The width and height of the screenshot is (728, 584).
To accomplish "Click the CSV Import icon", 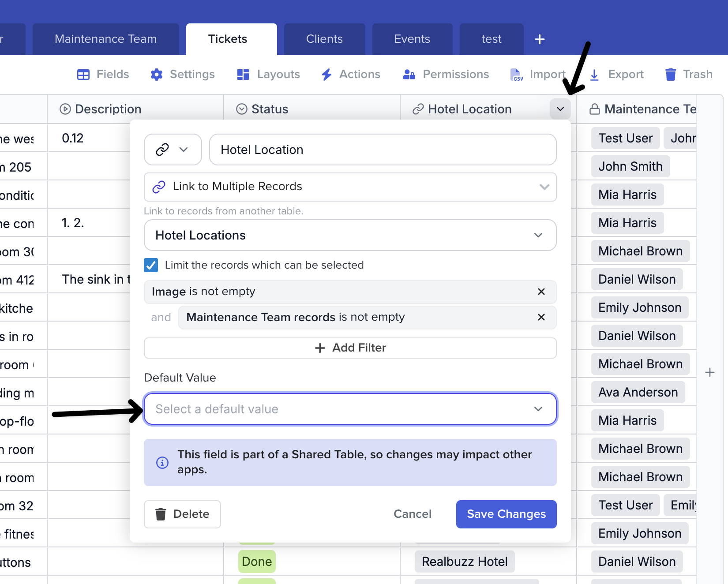I will [516, 75].
